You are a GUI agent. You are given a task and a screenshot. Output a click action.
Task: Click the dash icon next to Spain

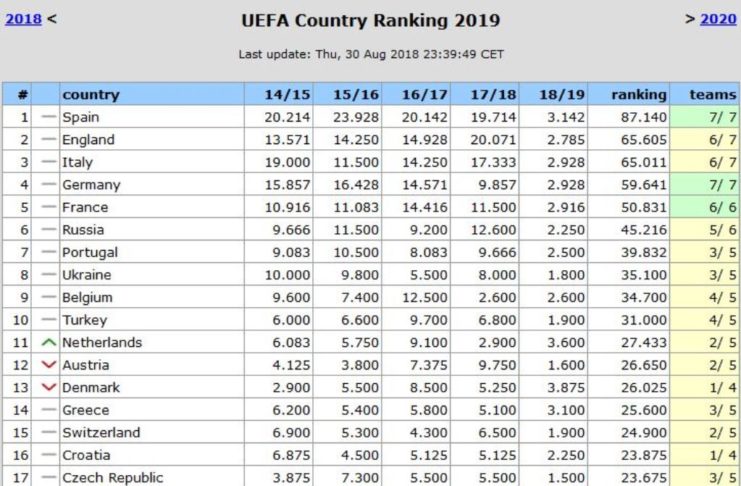pos(47,117)
